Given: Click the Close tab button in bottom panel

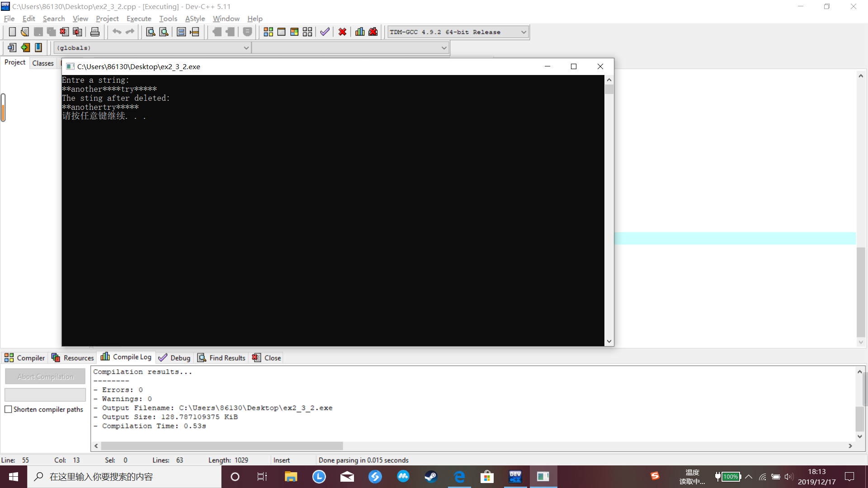Looking at the screenshot, I should [x=267, y=358].
